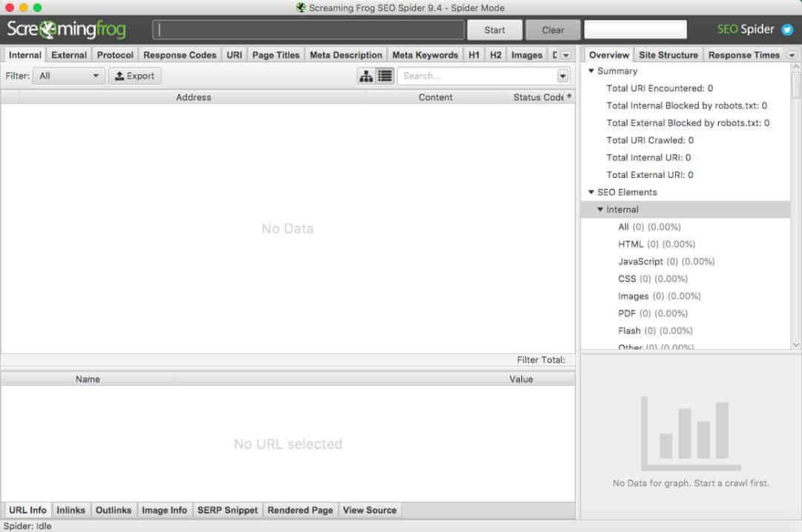Switch to the External tab

coord(69,55)
